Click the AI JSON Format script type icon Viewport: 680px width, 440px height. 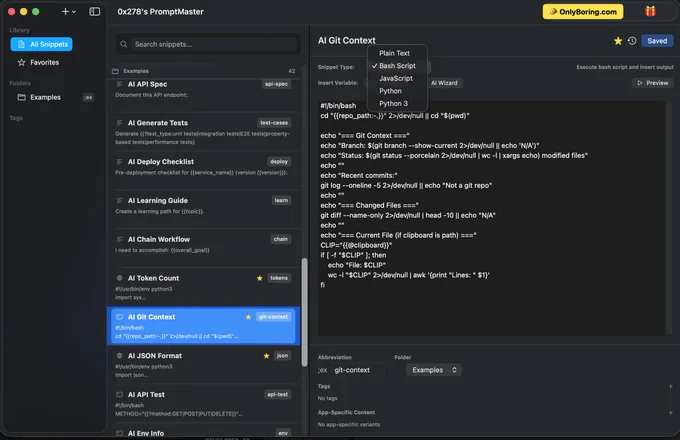[119, 355]
